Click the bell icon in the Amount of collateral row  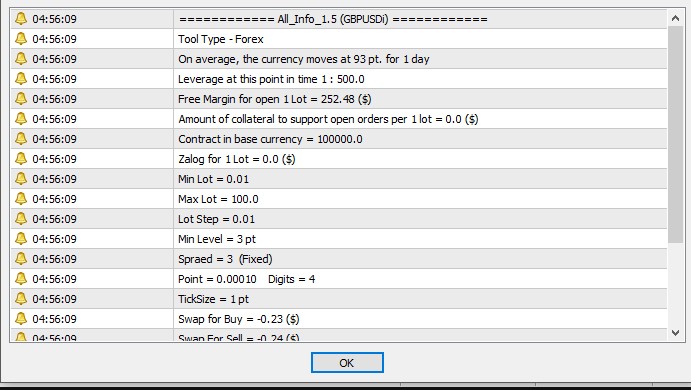(21, 119)
